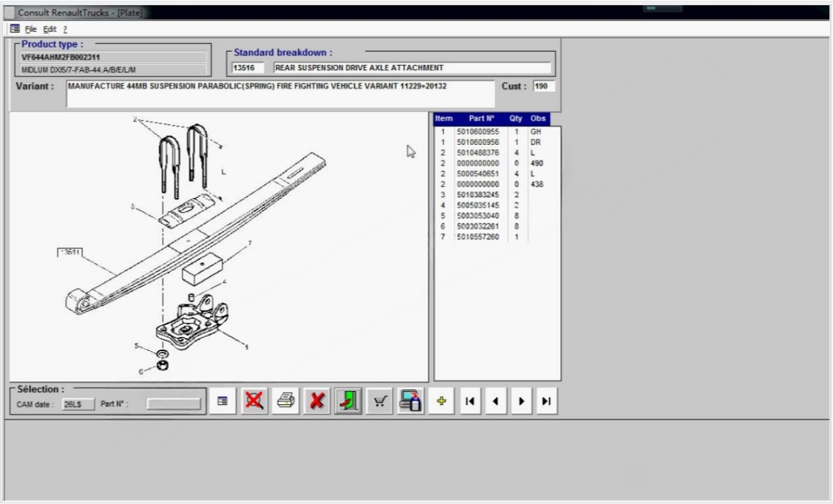Select part row 5010600955

497,132
